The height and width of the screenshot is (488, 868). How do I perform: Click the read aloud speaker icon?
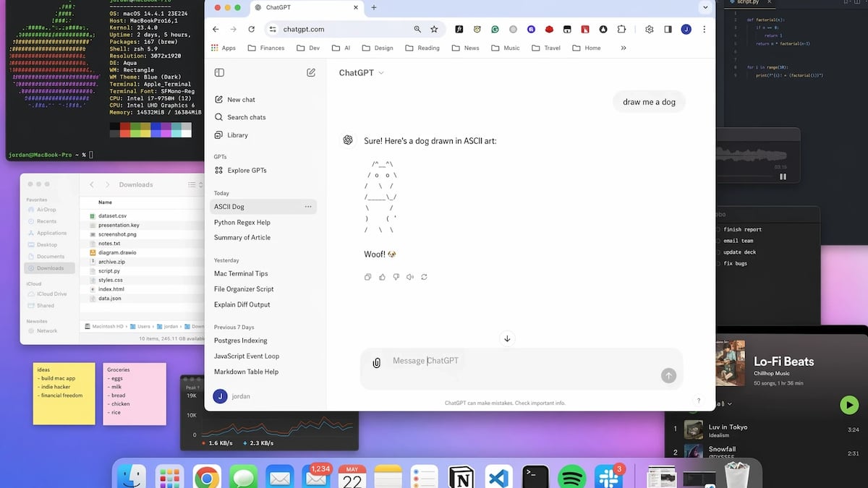click(410, 277)
